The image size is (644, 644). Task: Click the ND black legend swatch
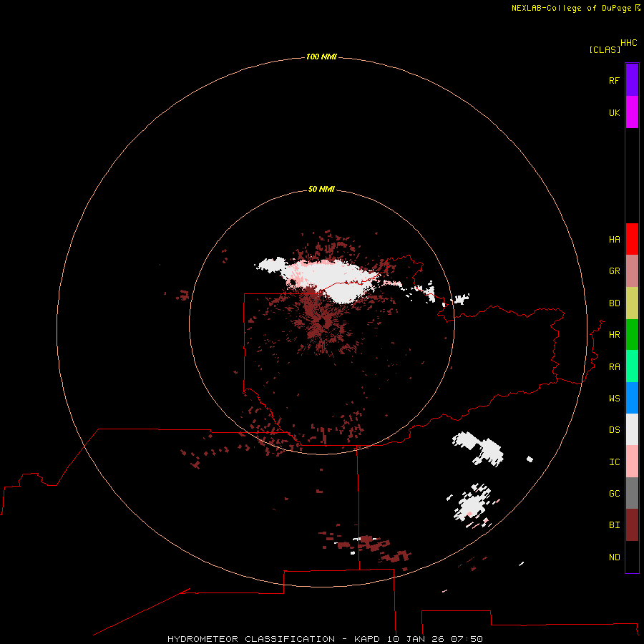point(632,557)
